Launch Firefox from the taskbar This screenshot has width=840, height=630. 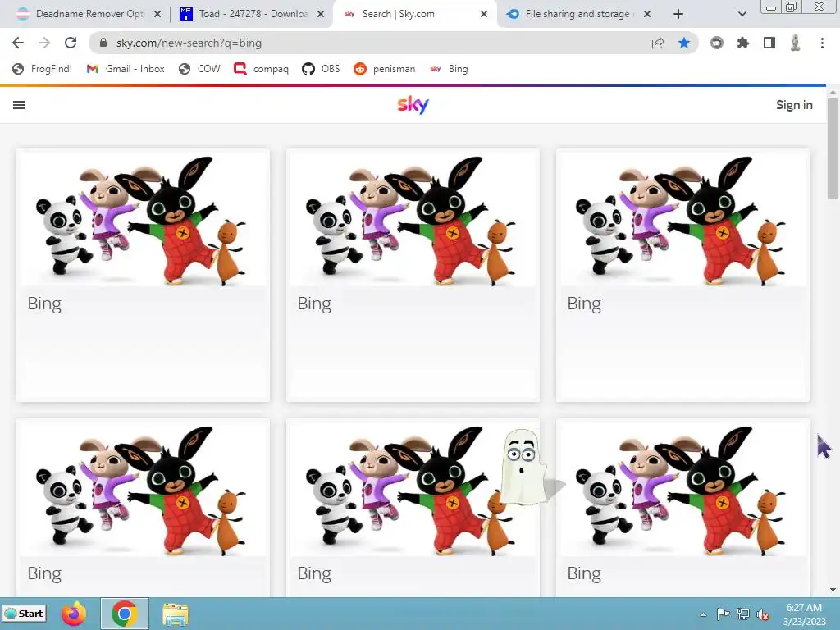click(x=74, y=614)
